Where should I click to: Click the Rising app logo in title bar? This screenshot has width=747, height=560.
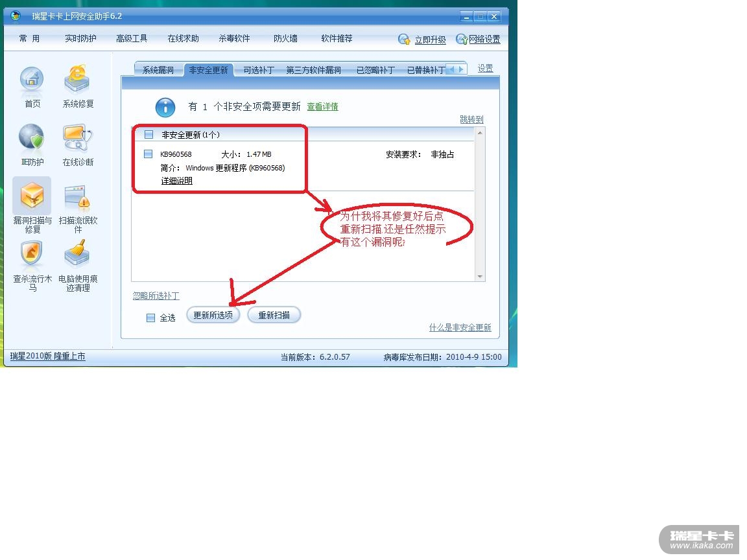[16, 16]
